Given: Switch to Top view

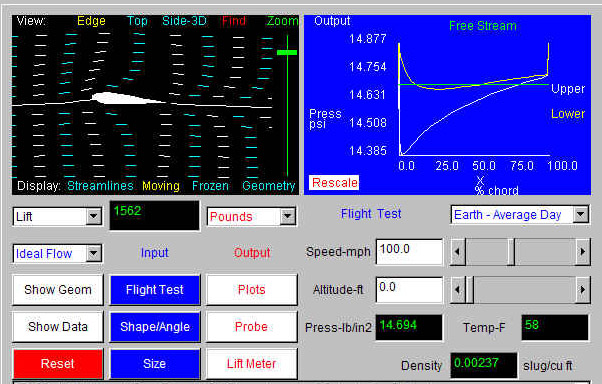Looking at the screenshot, I should (137, 21).
